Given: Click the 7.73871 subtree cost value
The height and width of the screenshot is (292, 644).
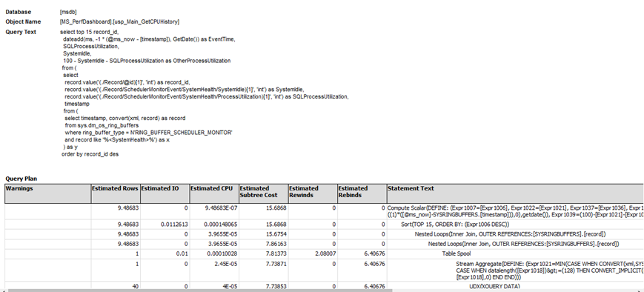Looking at the screenshot, I should (276, 264).
